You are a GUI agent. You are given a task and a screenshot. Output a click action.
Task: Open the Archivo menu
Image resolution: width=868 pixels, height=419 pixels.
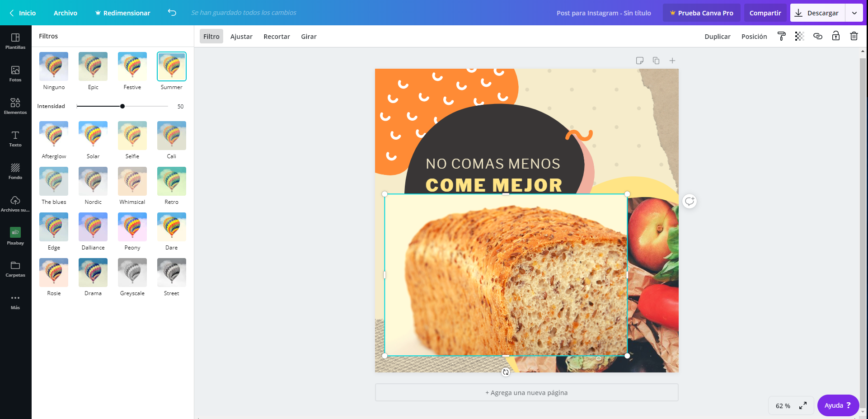tap(66, 13)
